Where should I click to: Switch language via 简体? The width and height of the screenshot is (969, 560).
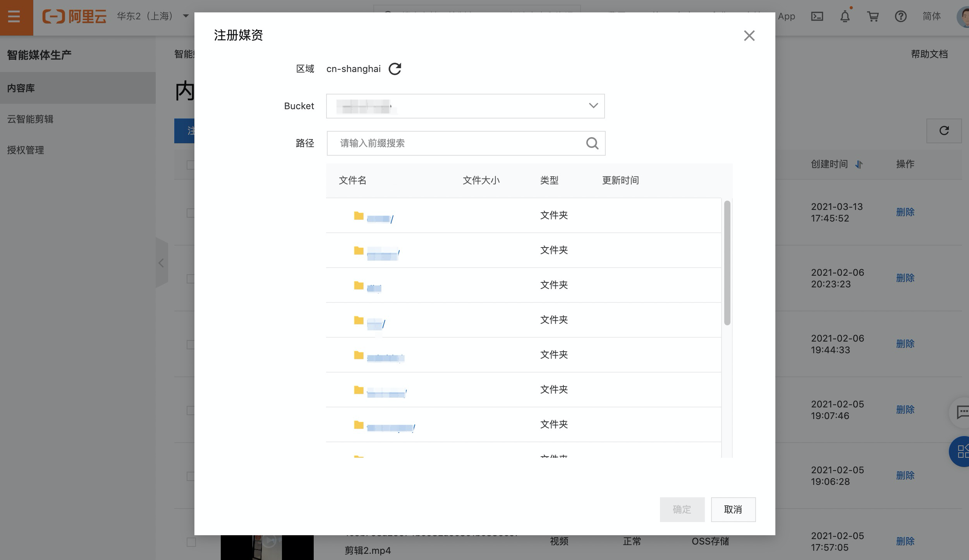point(931,16)
